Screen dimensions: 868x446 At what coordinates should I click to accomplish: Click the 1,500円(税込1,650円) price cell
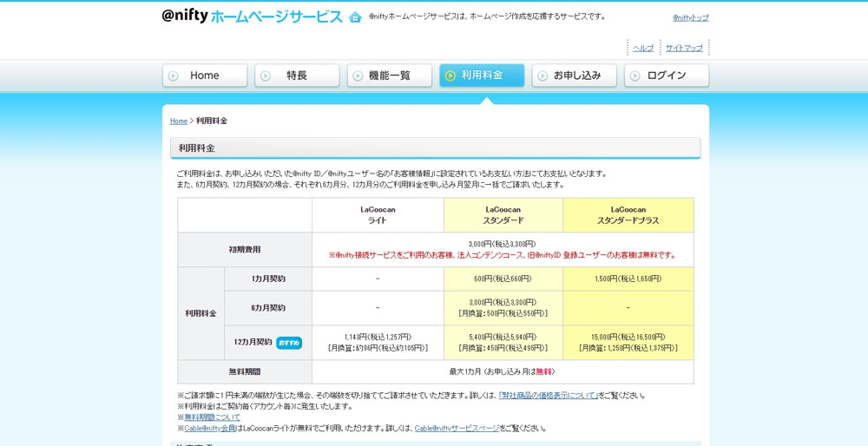pos(628,279)
